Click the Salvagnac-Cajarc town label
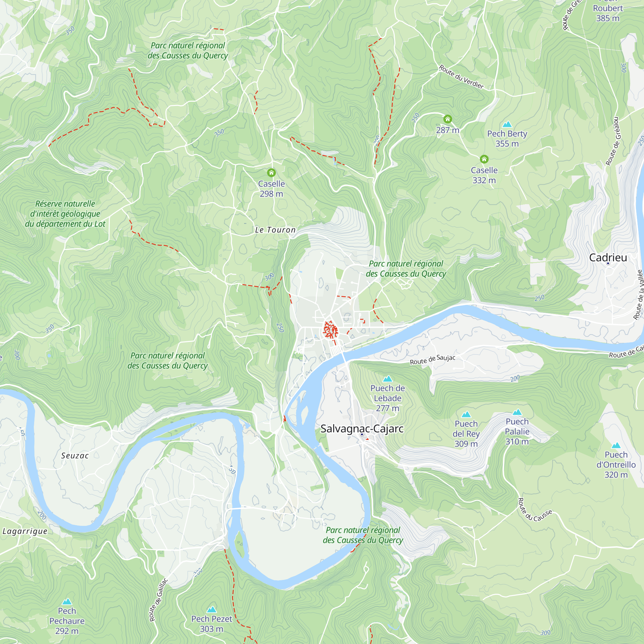644x644 pixels. 362,429
